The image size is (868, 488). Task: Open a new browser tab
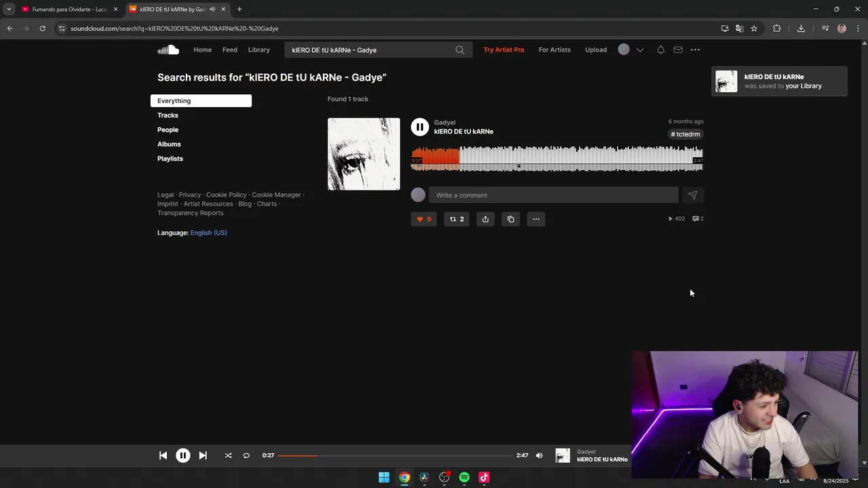tap(239, 9)
